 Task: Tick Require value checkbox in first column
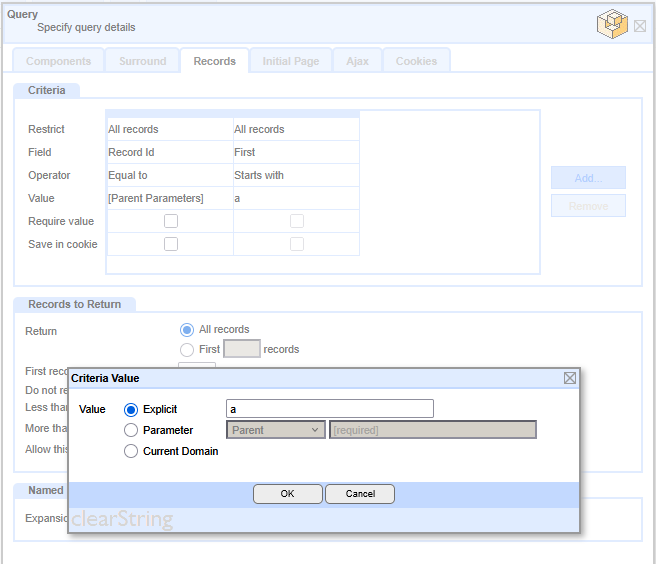[171, 221]
